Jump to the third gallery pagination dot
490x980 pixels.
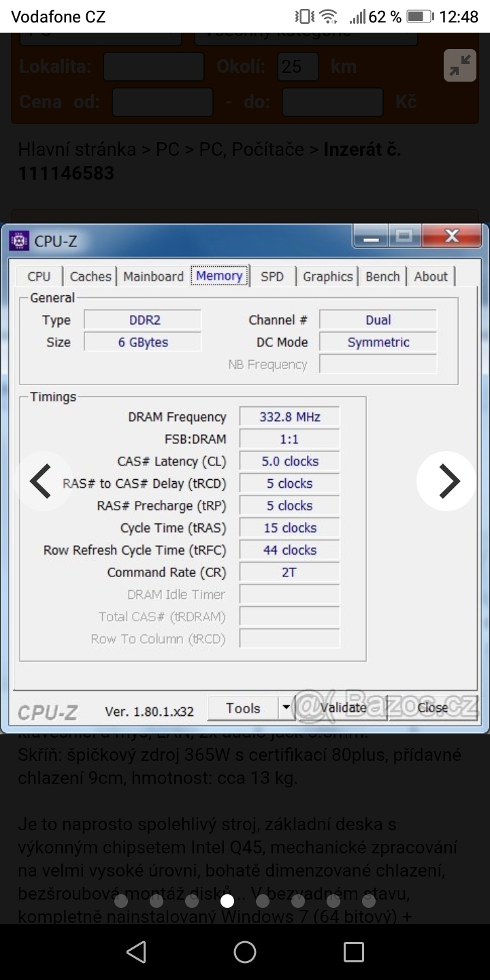tap(192, 901)
